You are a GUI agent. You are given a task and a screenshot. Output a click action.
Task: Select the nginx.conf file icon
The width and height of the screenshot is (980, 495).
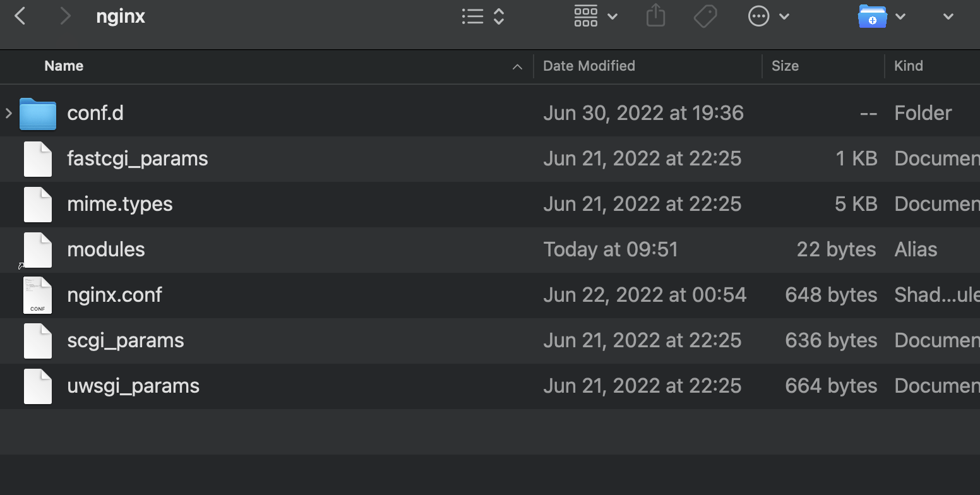(x=38, y=295)
